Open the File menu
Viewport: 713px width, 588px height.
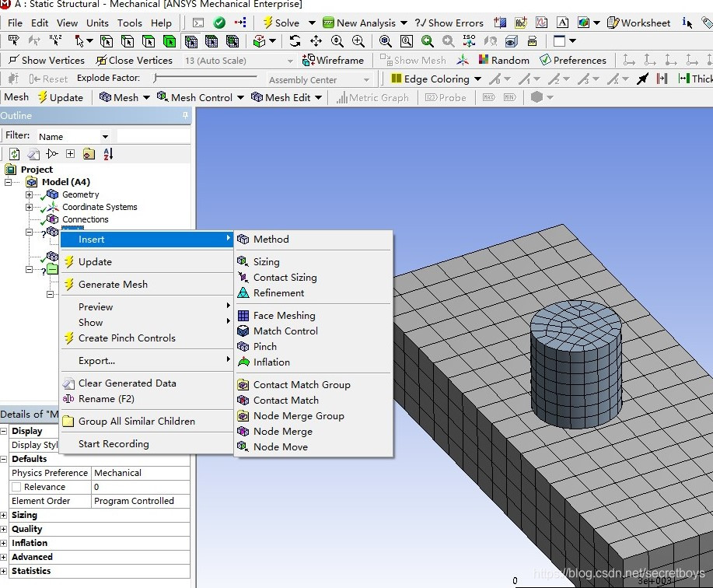click(15, 23)
